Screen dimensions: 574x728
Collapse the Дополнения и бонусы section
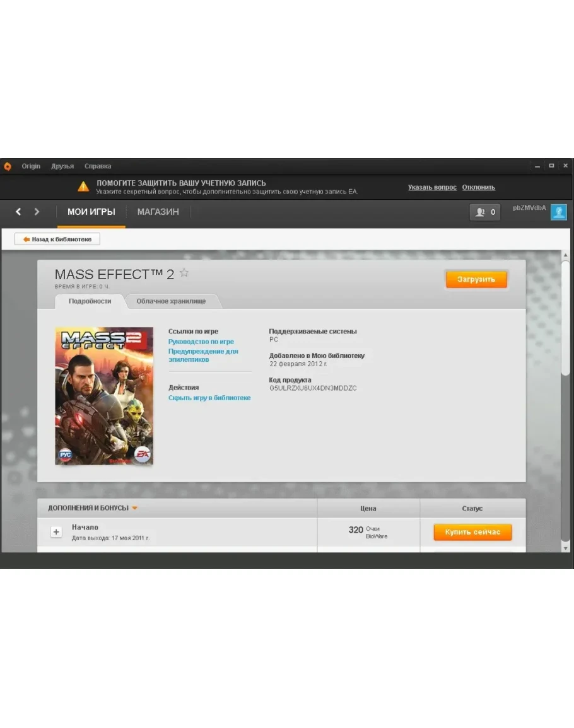[134, 508]
